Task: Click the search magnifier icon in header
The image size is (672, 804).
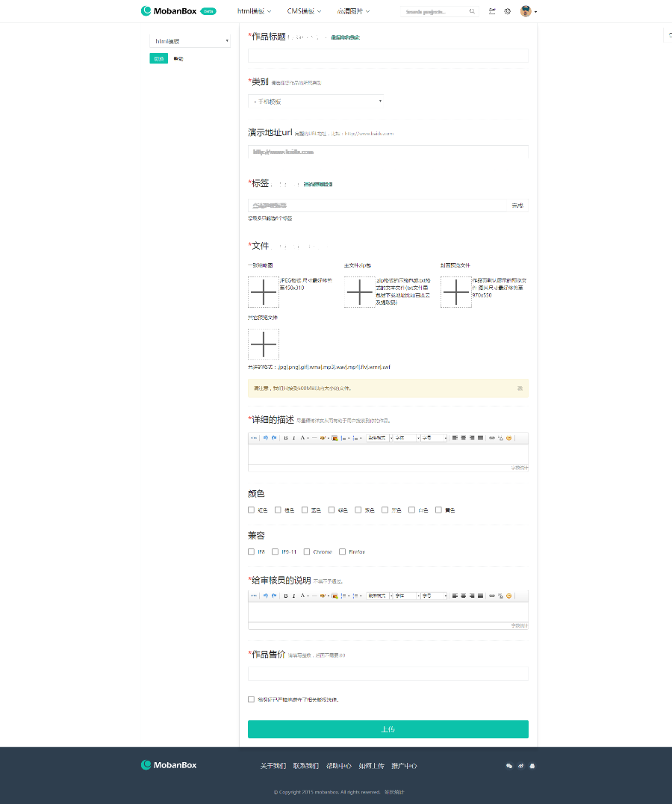Action: coord(472,11)
